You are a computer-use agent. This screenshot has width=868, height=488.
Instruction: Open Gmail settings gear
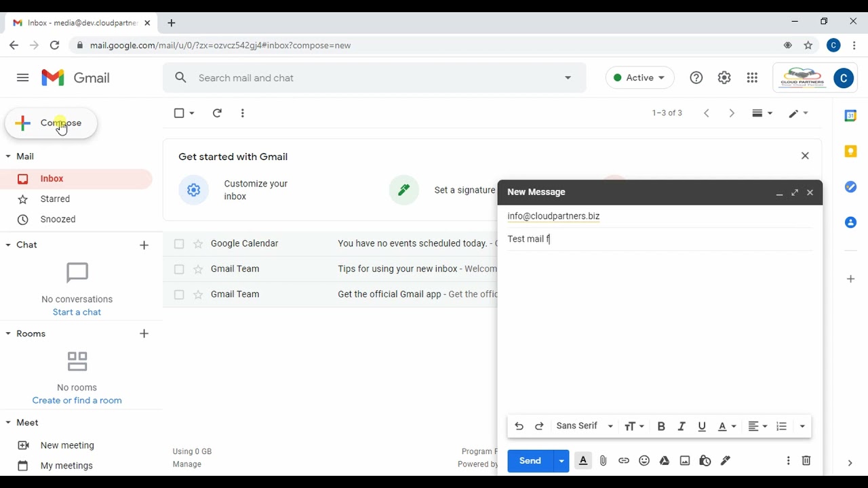point(724,78)
